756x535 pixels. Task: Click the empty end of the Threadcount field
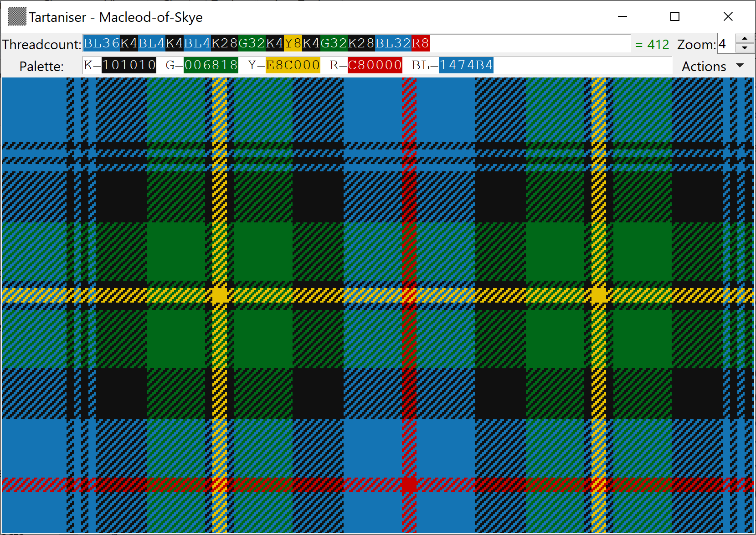pyautogui.click(x=530, y=44)
